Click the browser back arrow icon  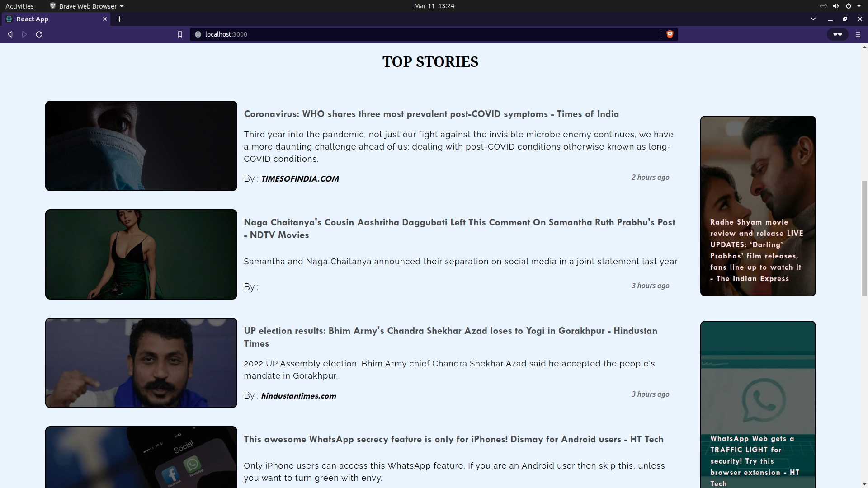(x=10, y=34)
